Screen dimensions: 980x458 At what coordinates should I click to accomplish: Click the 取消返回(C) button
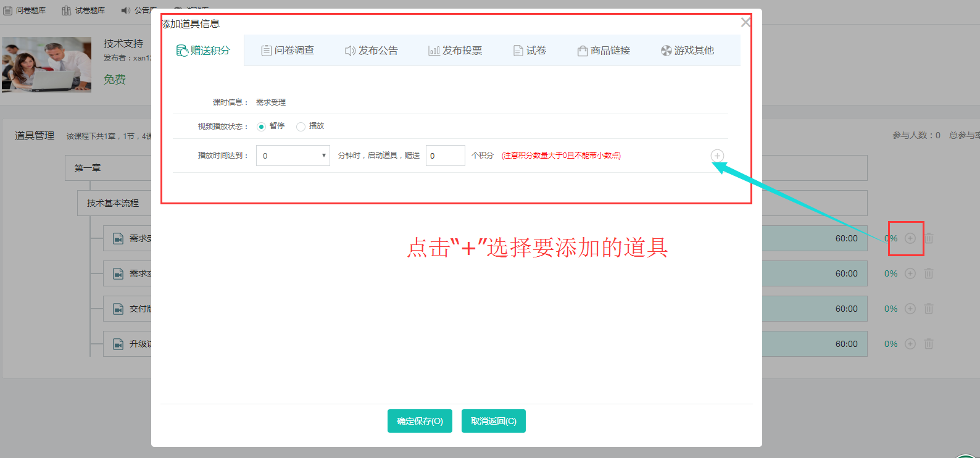tap(494, 421)
